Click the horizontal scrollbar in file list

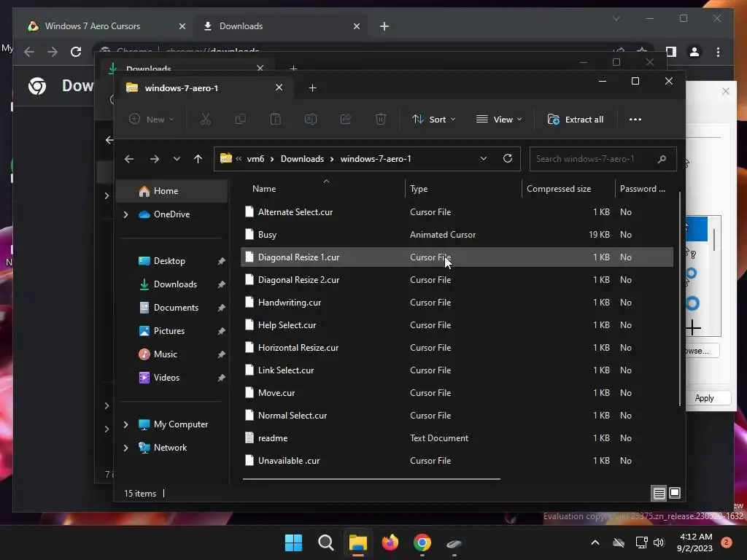[371, 479]
